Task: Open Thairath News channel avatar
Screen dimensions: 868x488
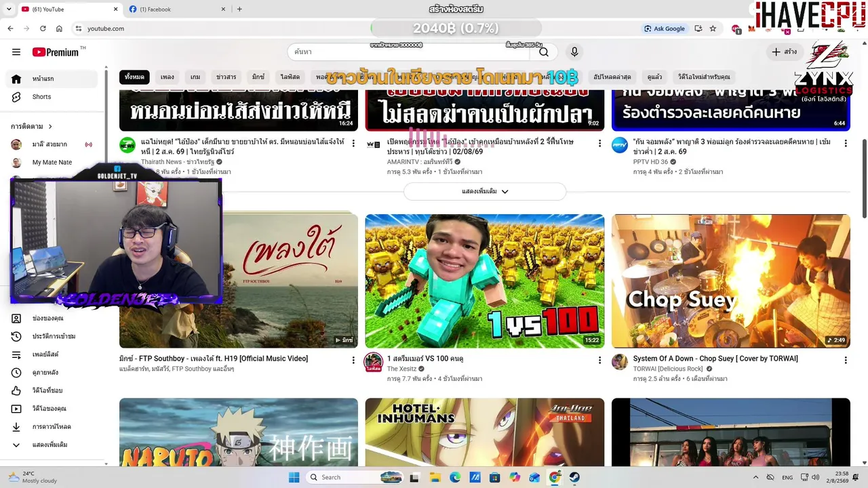Action: [127, 145]
